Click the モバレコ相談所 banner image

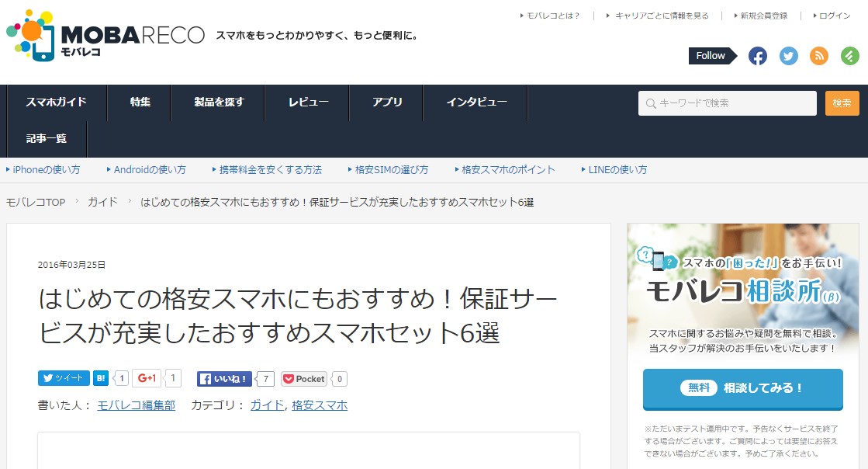click(743, 291)
